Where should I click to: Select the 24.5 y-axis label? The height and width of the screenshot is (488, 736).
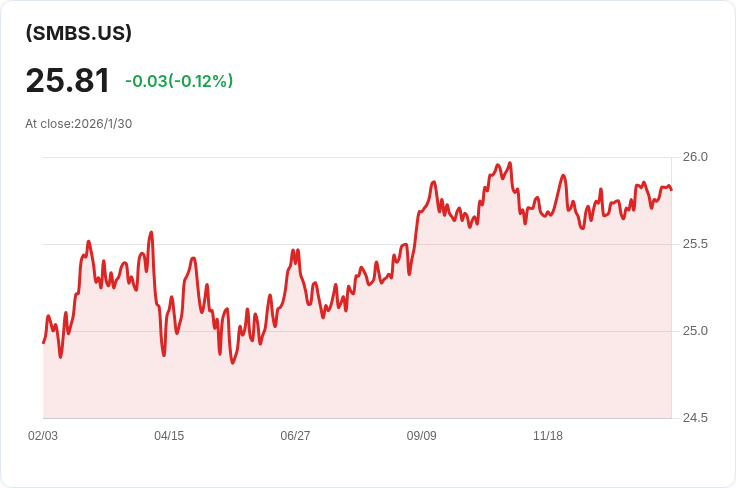(x=695, y=418)
